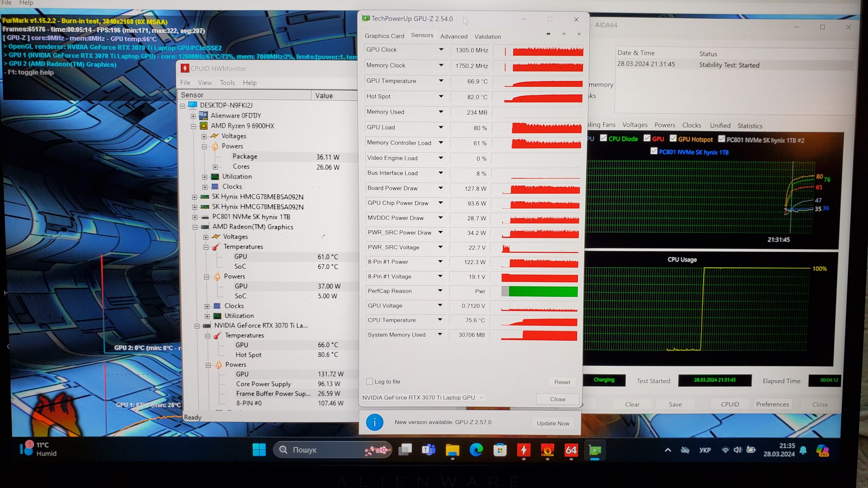
Task: Open Tools menu in HWMonitor
Action: (227, 83)
